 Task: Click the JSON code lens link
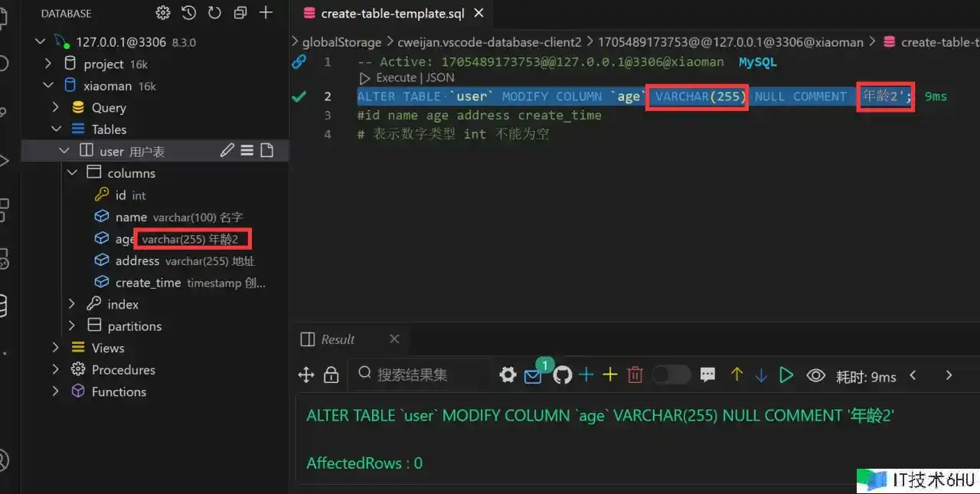pos(439,77)
